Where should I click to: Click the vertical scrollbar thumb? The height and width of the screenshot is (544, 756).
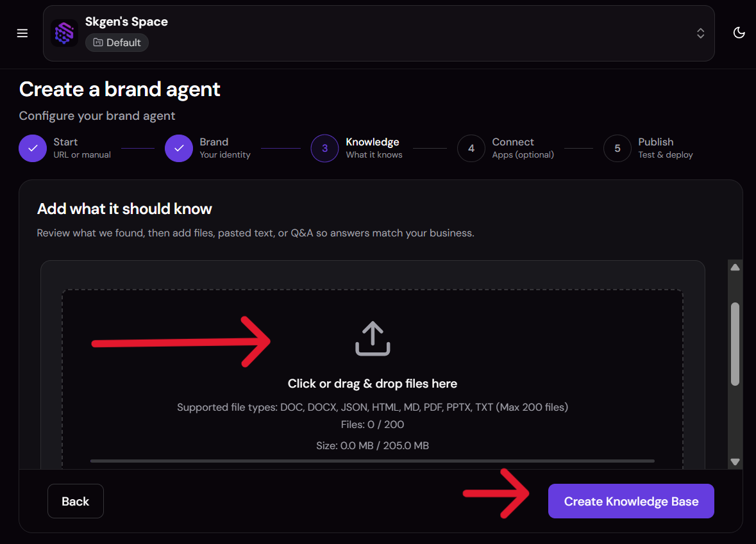(735, 344)
